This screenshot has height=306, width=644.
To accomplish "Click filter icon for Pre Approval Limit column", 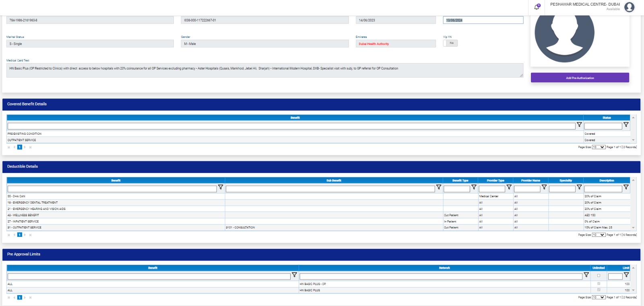I will click(626, 275).
